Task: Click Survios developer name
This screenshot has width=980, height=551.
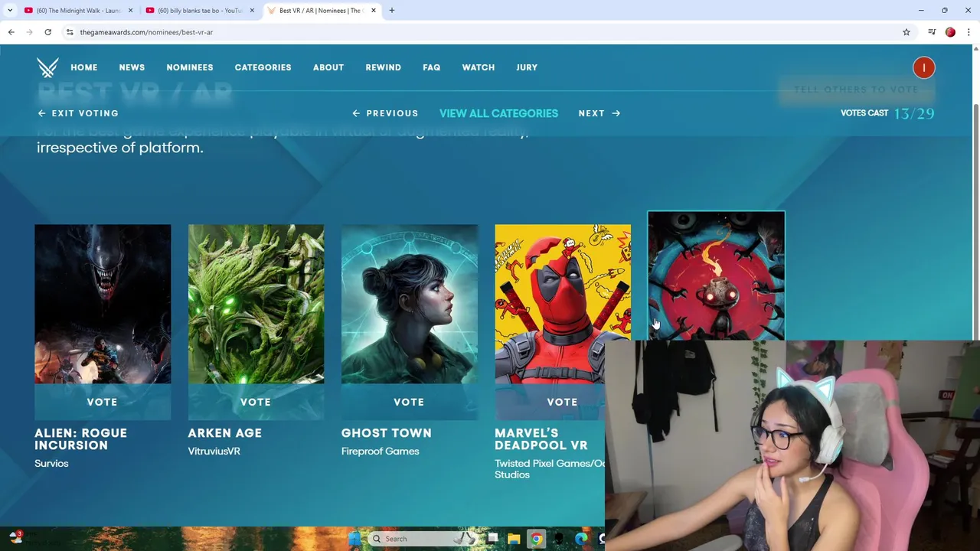Action: tap(51, 463)
